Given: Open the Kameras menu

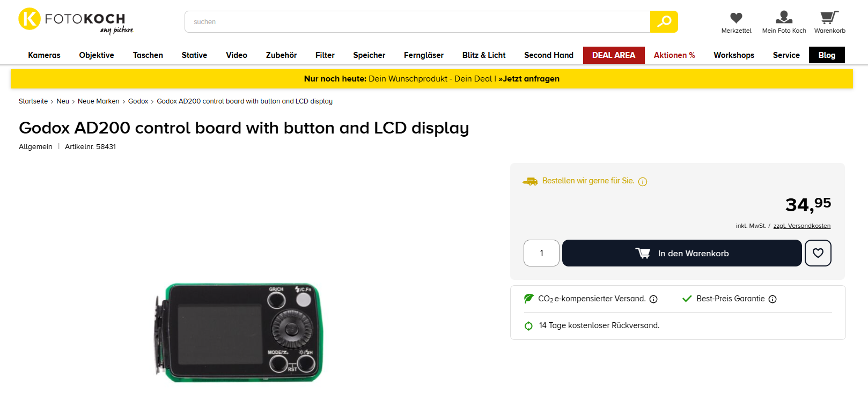Looking at the screenshot, I should [44, 55].
